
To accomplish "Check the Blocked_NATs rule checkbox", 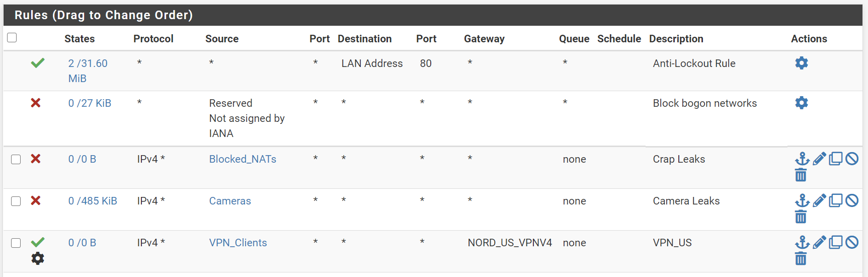I will (16, 159).
